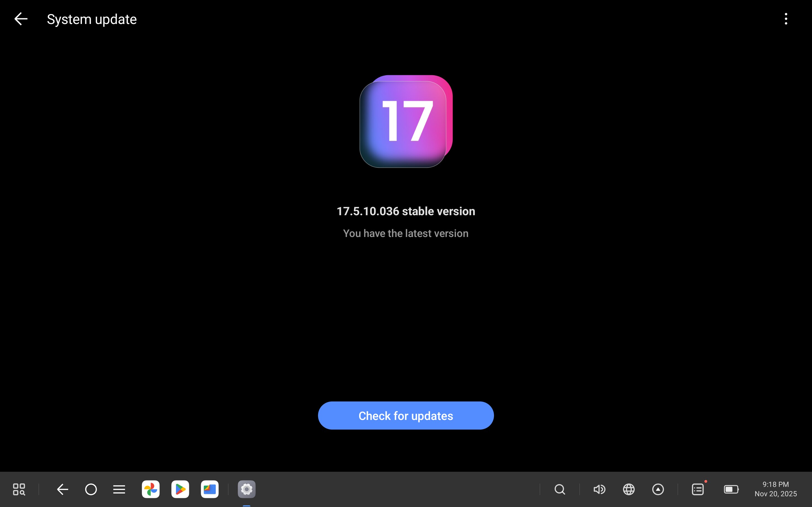Tap the 17.5.10.036 stable version text

[406, 211]
